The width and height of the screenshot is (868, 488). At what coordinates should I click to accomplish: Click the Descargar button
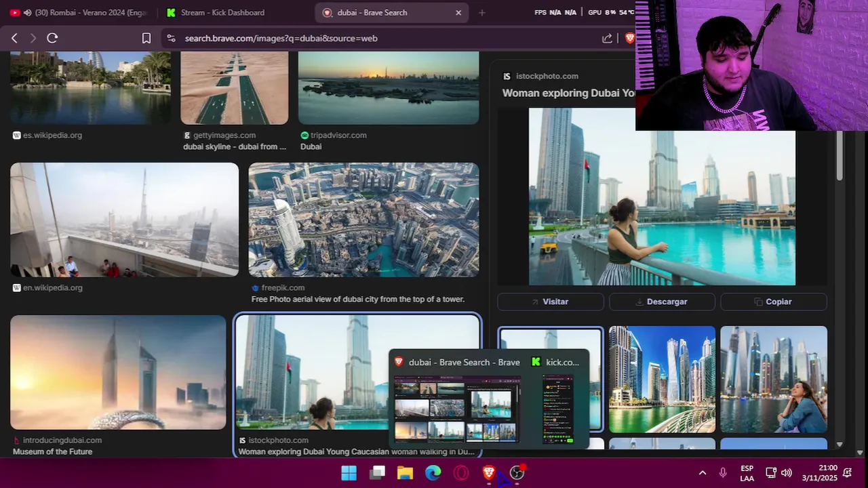click(662, 302)
